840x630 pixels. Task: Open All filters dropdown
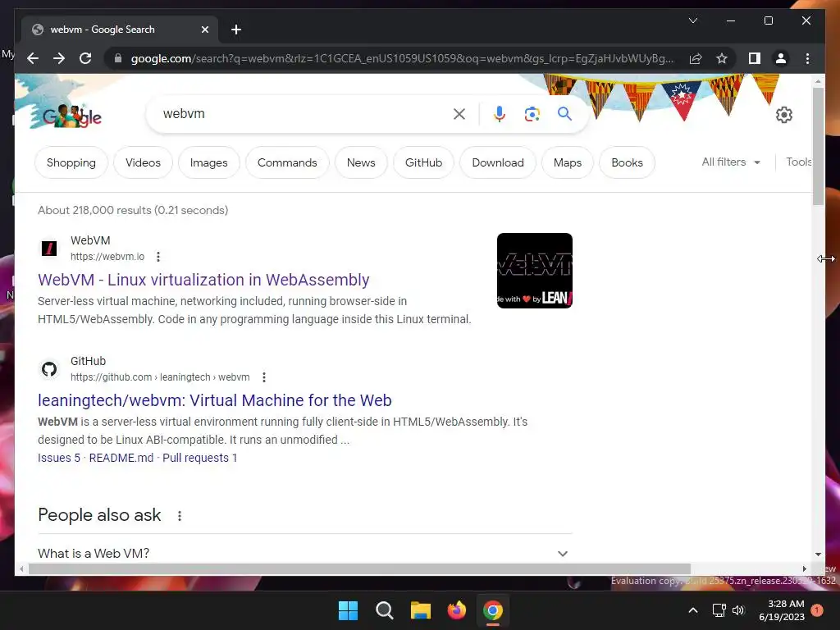pos(731,162)
